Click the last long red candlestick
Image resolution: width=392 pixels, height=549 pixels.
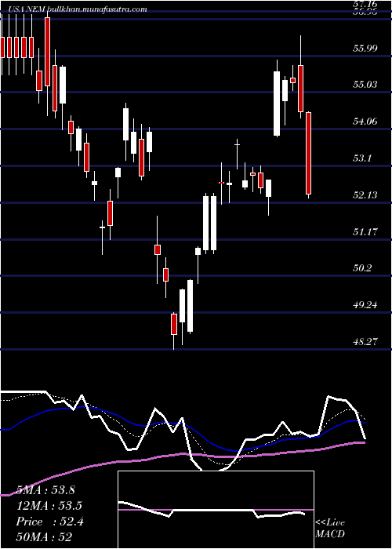click(308, 154)
